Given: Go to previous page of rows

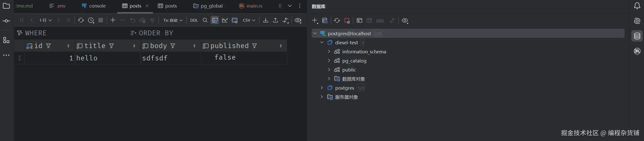Looking at the screenshot, I should [x=32, y=20].
